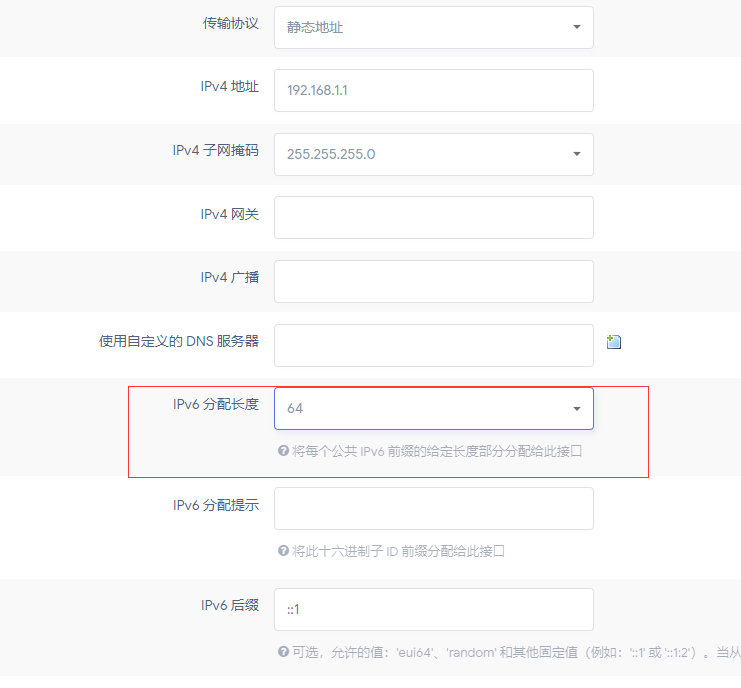The height and width of the screenshot is (688, 741).
Task: Click the IPv6 后缀 label
Action: 229,605
